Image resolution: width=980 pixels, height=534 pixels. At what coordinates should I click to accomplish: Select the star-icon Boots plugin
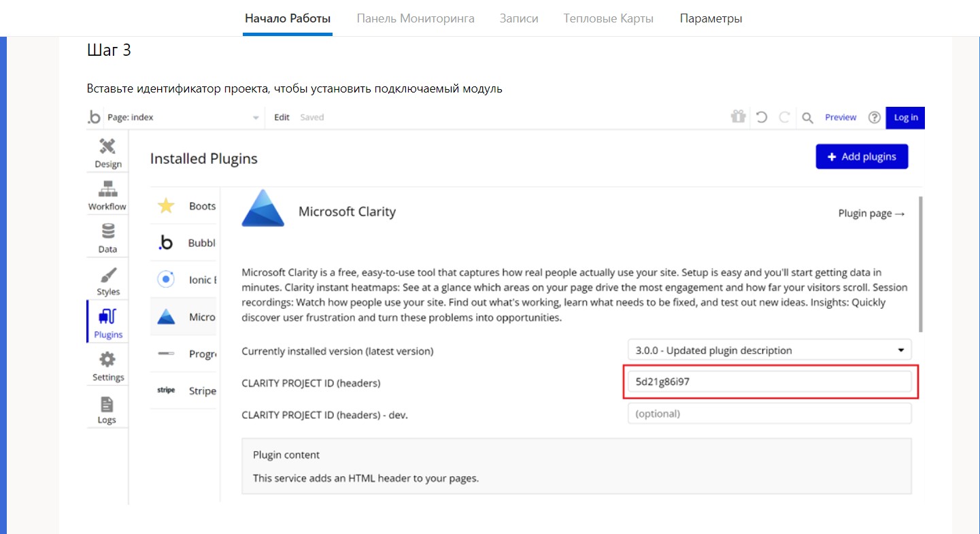click(x=183, y=206)
